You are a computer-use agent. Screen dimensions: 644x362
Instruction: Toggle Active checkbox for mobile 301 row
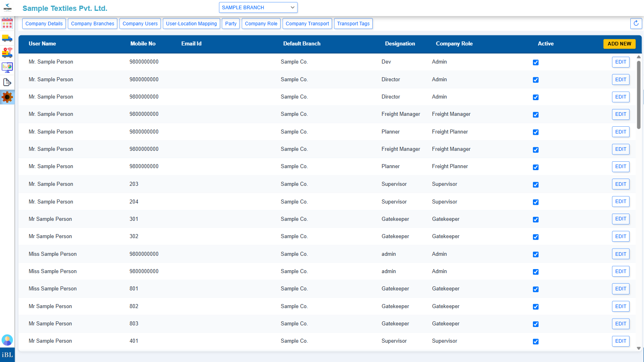pos(536,220)
